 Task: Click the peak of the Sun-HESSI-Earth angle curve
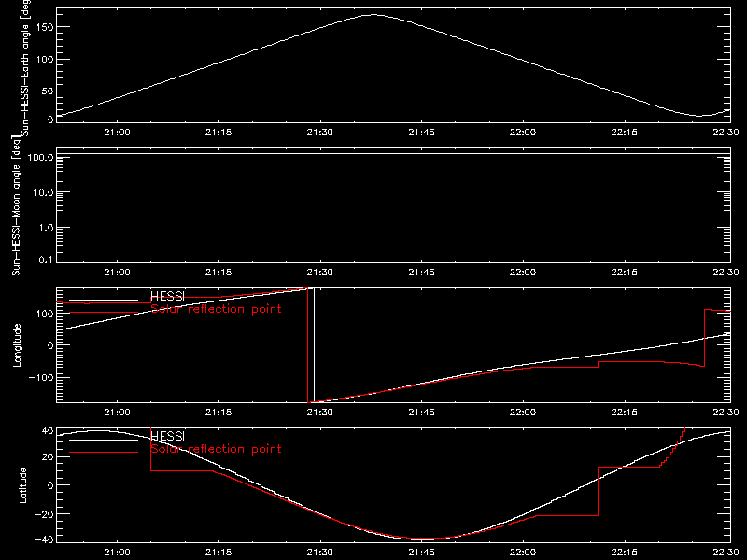pos(373,15)
